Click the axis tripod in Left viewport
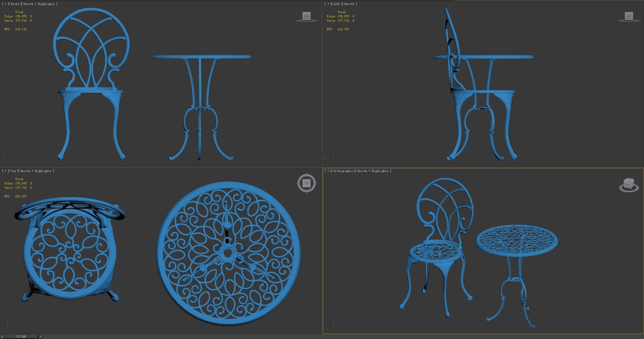The image size is (644, 339). [x=328, y=155]
